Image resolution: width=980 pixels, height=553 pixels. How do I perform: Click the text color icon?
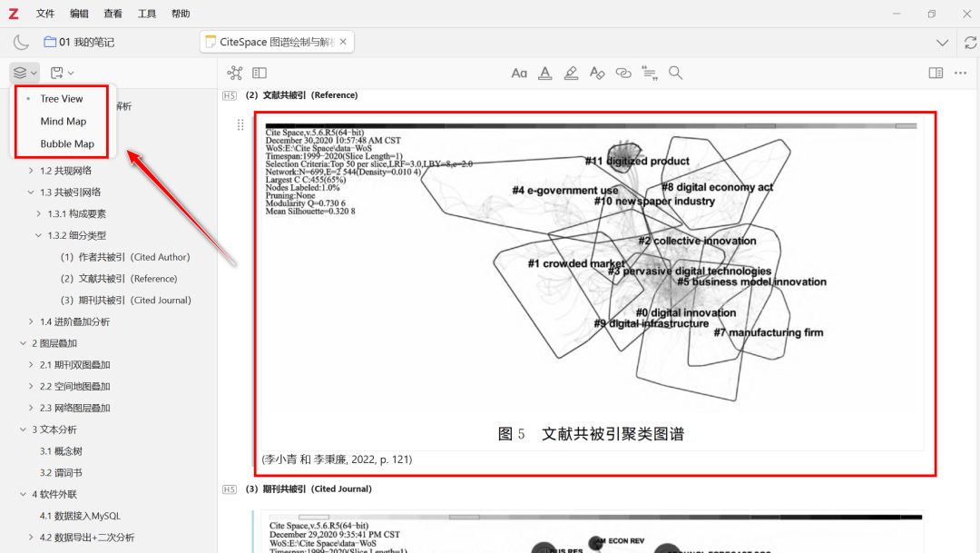coord(544,73)
